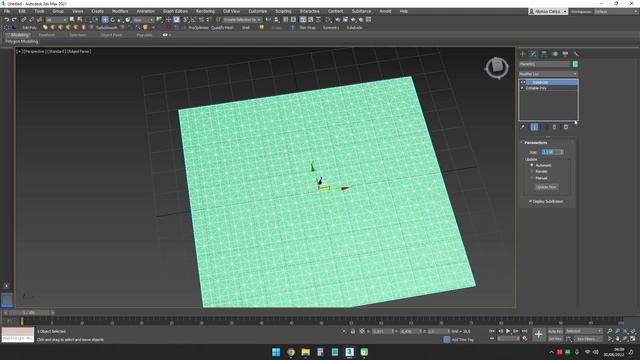Toggle visibility eye of the Subdivide modifier
The image size is (640, 360).
click(x=523, y=82)
